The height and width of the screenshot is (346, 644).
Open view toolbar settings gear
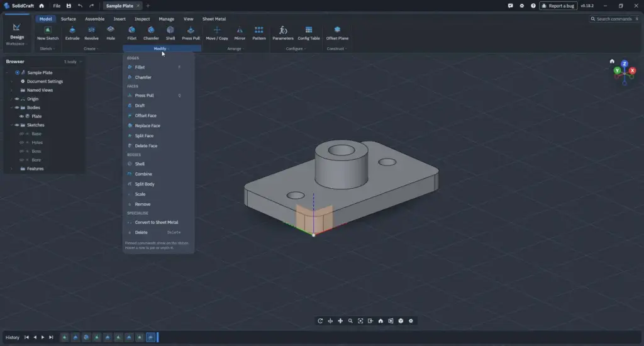click(411, 321)
